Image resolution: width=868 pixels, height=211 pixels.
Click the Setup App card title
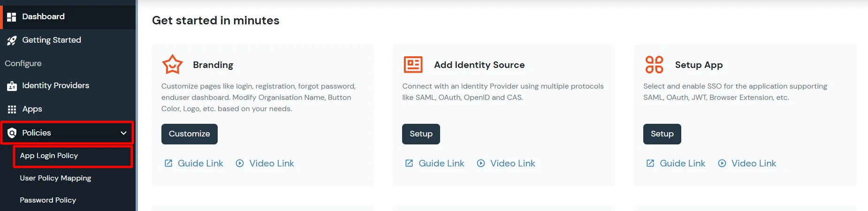pos(699,65)
